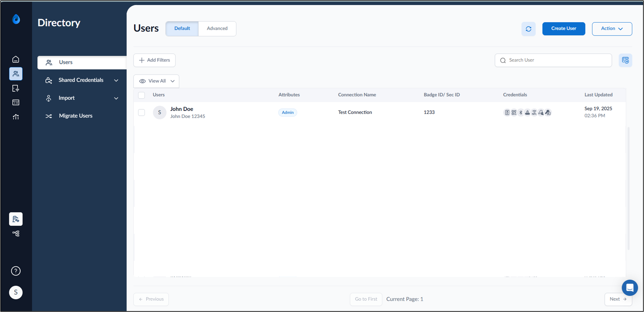Go to the Next page
644x312 pixels.
[x=618, y=299]
